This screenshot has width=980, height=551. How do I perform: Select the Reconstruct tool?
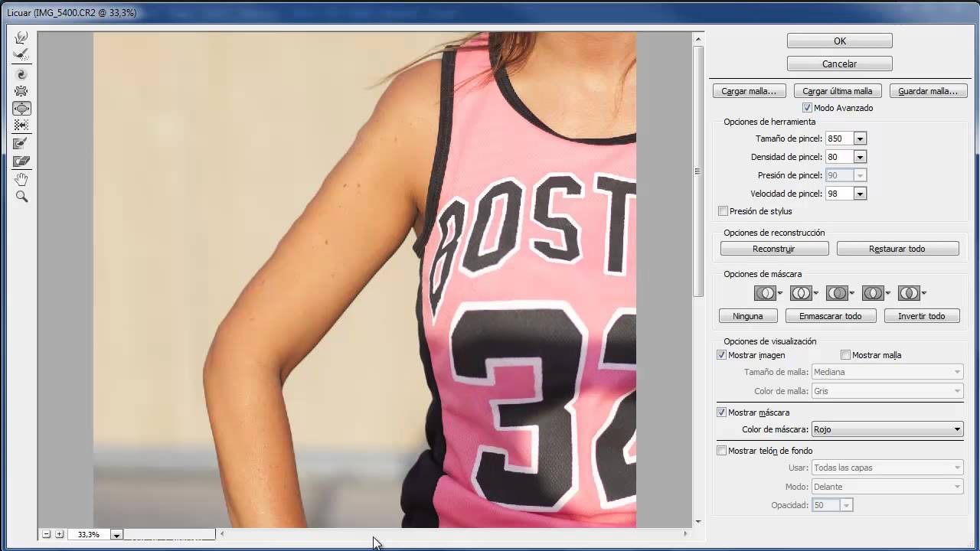coord(21,55)
